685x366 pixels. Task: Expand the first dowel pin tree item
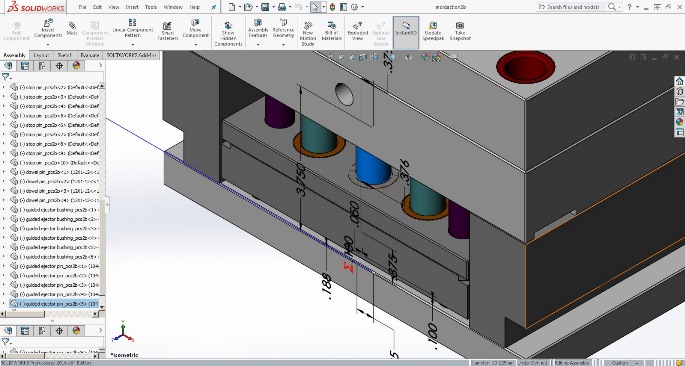click(4, 172)
